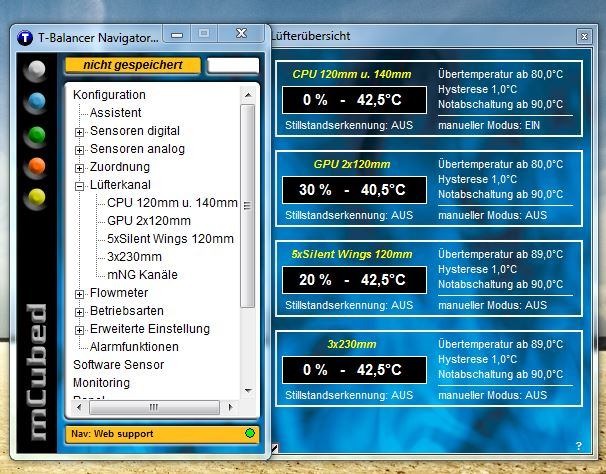Expand the Zuordnung tree node
Image resolution: width=606 pixels, height=474 pixels.
[79, 168]
